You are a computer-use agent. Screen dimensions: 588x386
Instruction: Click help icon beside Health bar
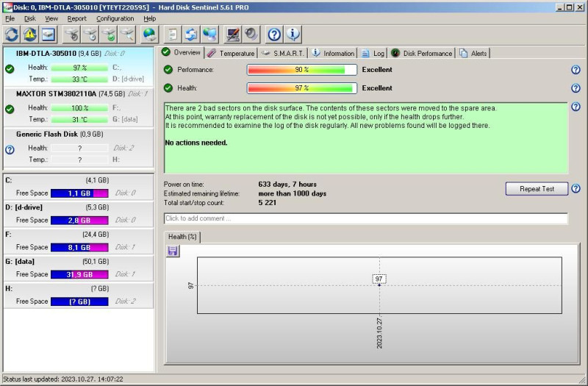pyautogui.click(x=576, y=88)
